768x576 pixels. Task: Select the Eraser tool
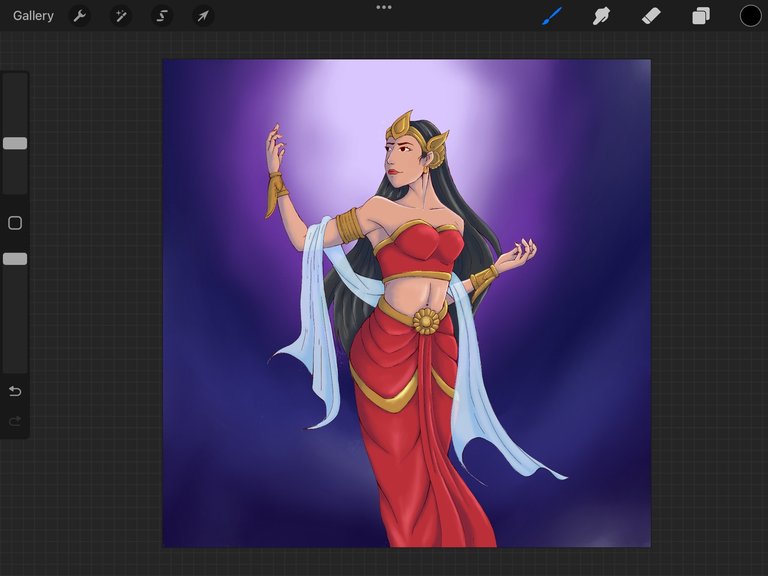[651, 16]
